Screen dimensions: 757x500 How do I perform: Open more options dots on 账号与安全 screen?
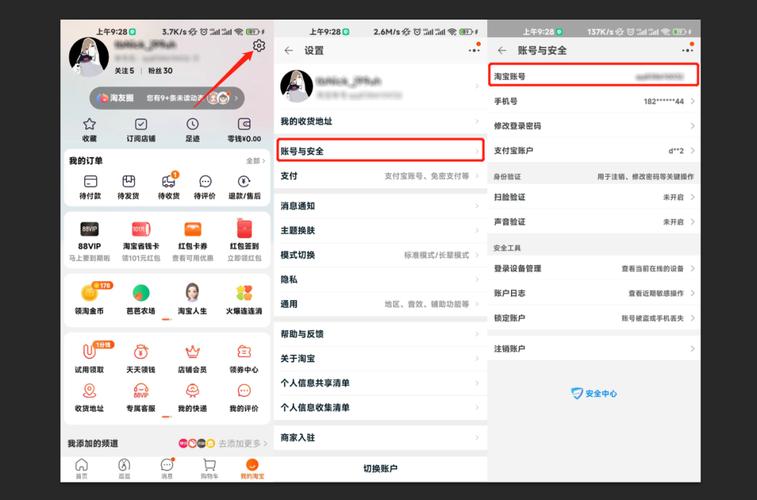[x=687, y=50]
